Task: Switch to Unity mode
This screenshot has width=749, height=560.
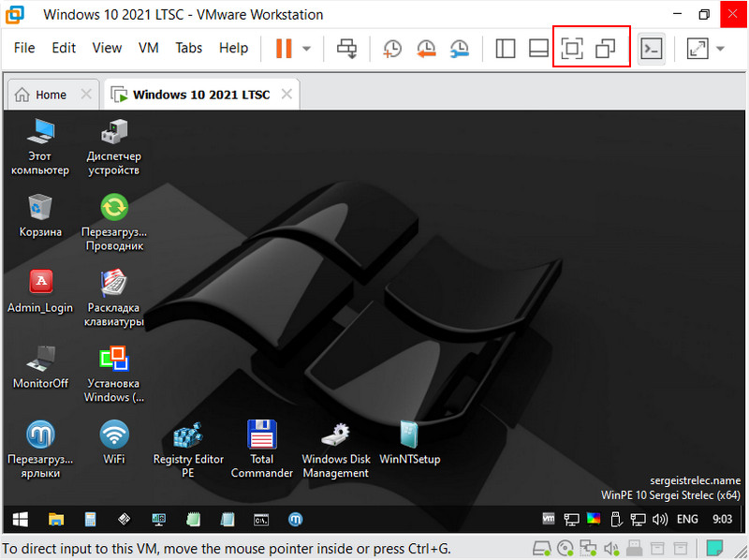Action: click(605, 49)
